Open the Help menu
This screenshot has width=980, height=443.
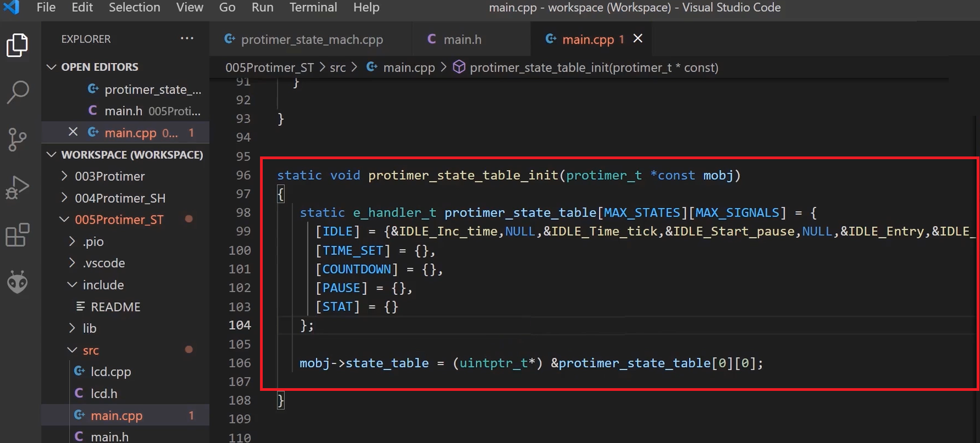click(x=366, y=7)
